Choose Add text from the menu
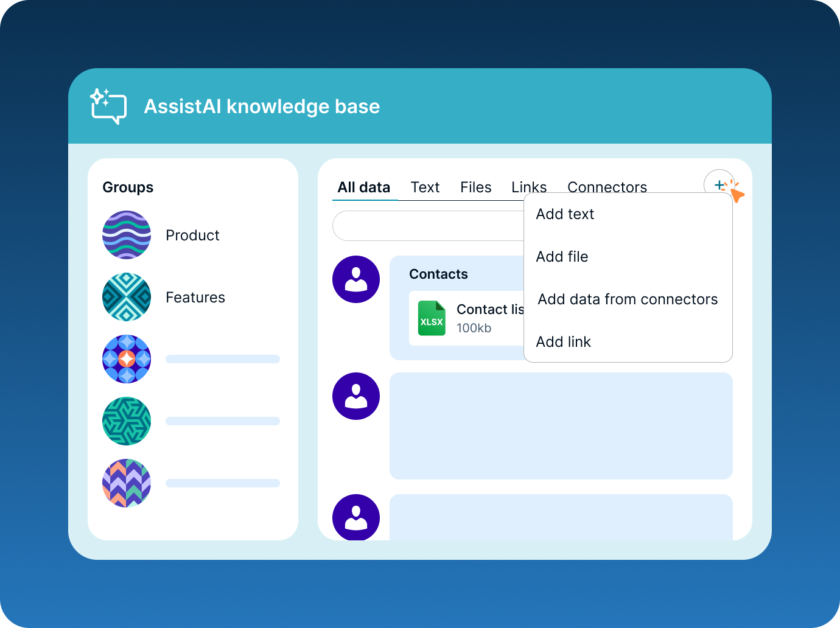Image resolution: width=840 pixels, height=628 pixels. point(565,214)
